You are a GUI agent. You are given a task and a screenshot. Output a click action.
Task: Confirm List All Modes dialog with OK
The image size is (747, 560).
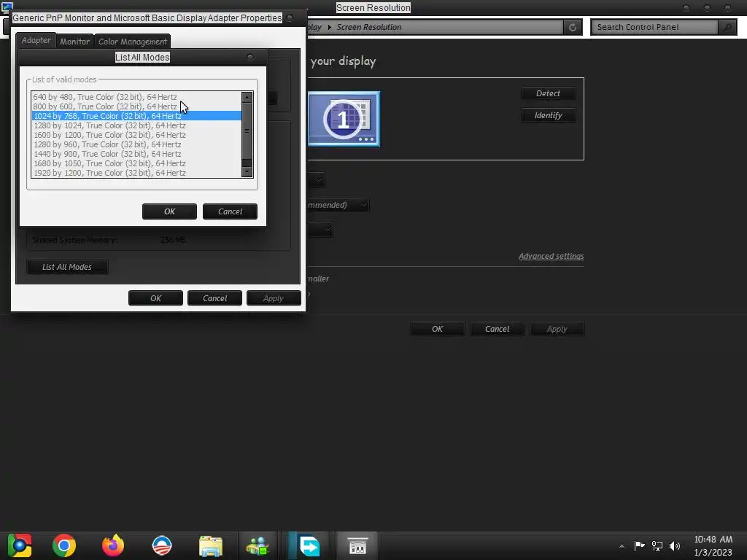tap(169, 211)
